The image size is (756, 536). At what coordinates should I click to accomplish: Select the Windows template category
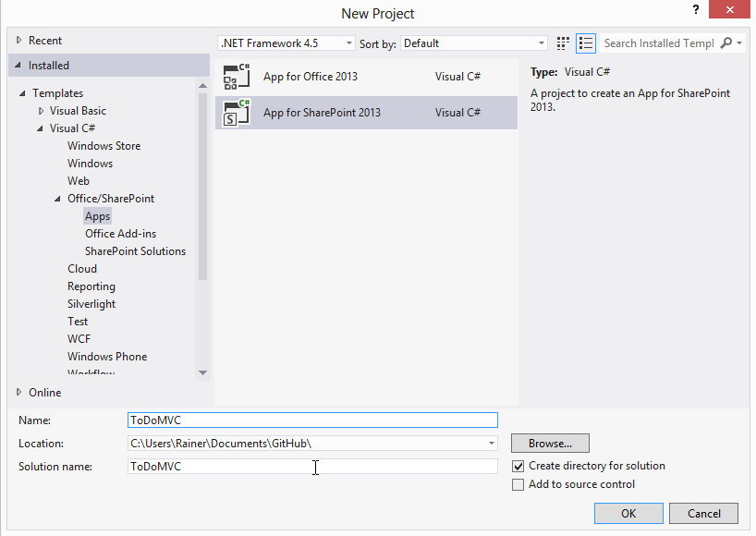click(x=91, y=164)
